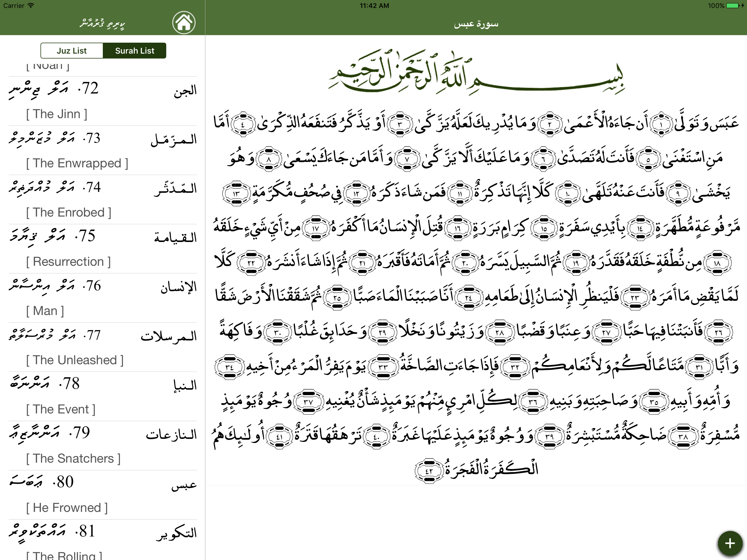Open surah 75 Resurrection

[103, 249]
